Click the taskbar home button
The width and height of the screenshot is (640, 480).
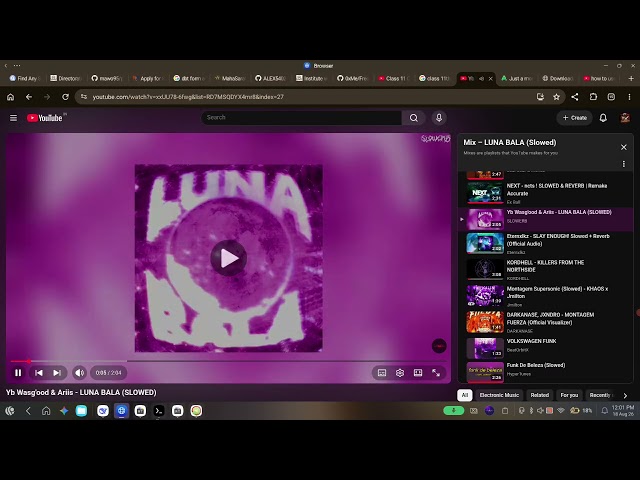(x=46, y=411)
